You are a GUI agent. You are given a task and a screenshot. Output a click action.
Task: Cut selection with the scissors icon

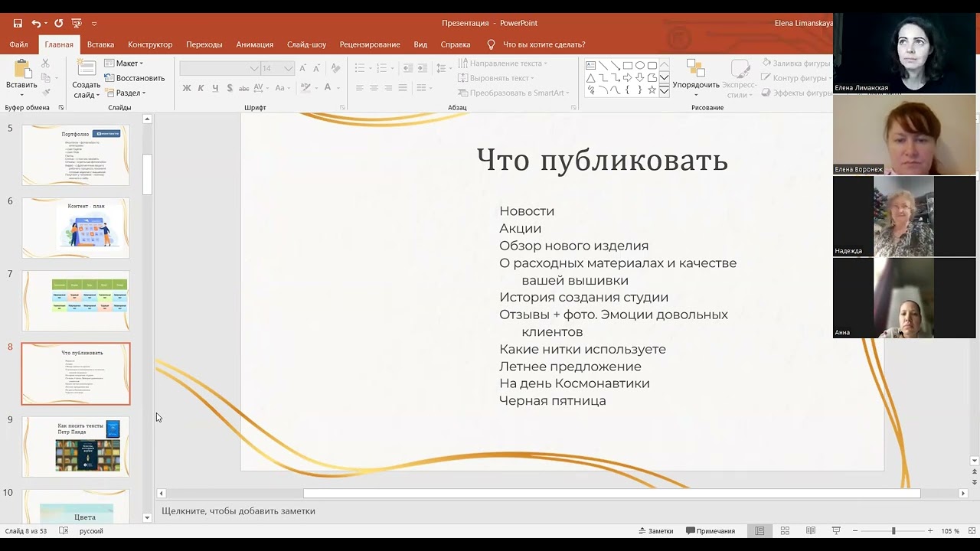(45, 64)
